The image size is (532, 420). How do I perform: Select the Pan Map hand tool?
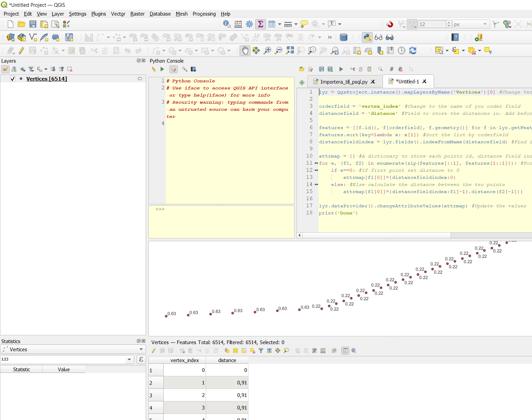click(245, 50)
